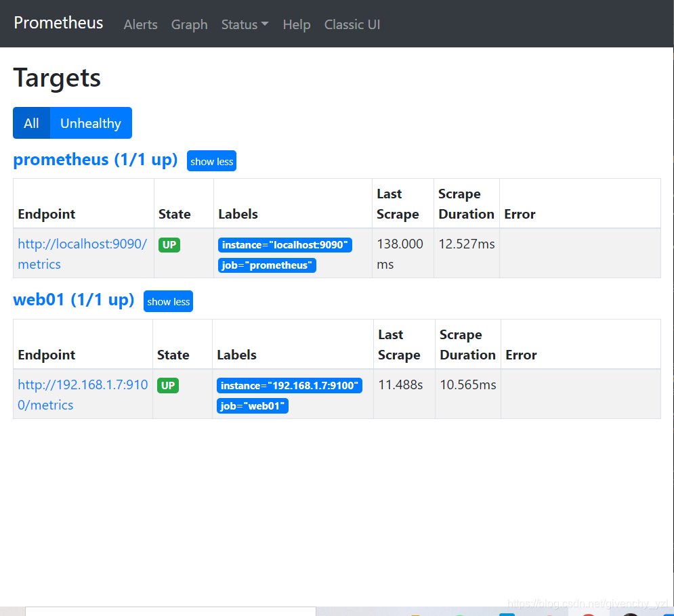This screenshot has height=616, width=674.
Task: Click the instance="192.168.1.7:9100" label badge
Action: (x=289, y=385)
